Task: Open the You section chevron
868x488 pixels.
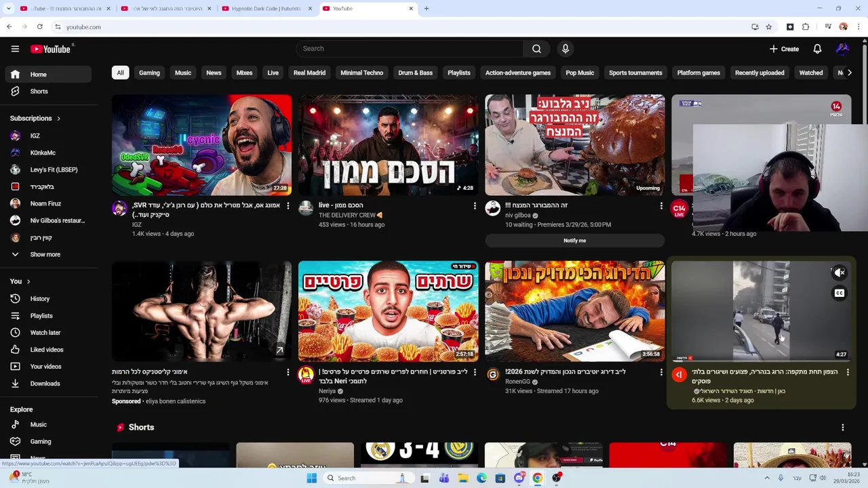Action: pyautogui.click(x=28, y=281)
